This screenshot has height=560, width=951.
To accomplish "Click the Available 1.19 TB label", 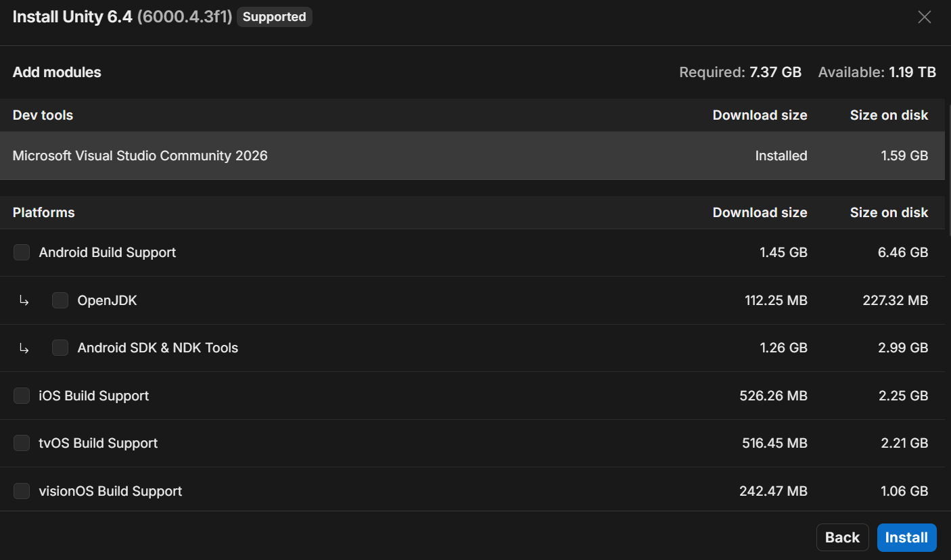I will coord(877,72).
